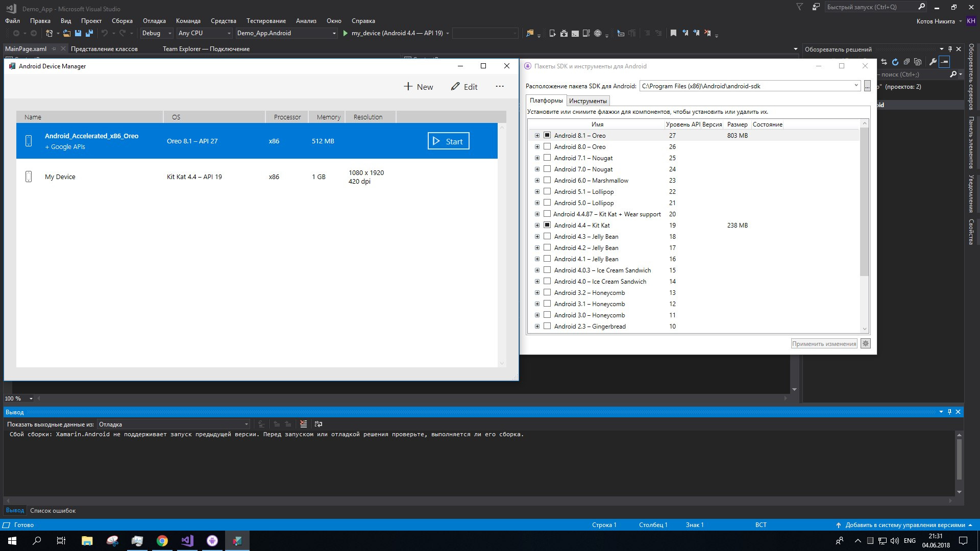
Task: Start the Android_Accelerated_x86_Oreo emulator
Action: pos(448,141)
